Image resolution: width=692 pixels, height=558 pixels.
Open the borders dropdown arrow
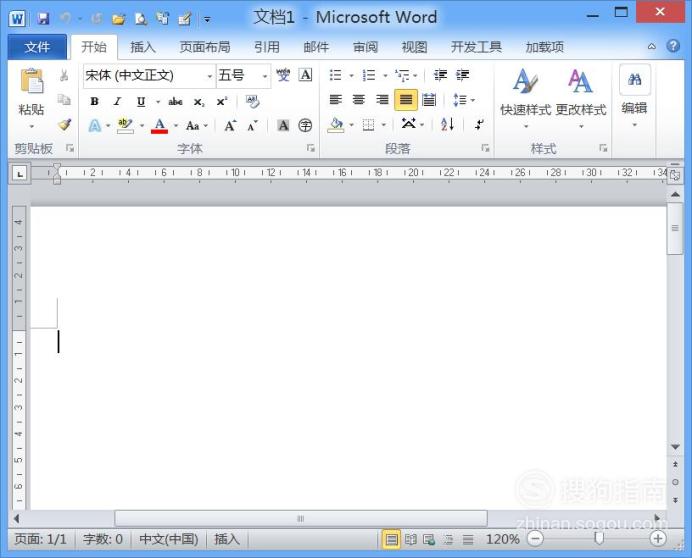click(384, 125)
